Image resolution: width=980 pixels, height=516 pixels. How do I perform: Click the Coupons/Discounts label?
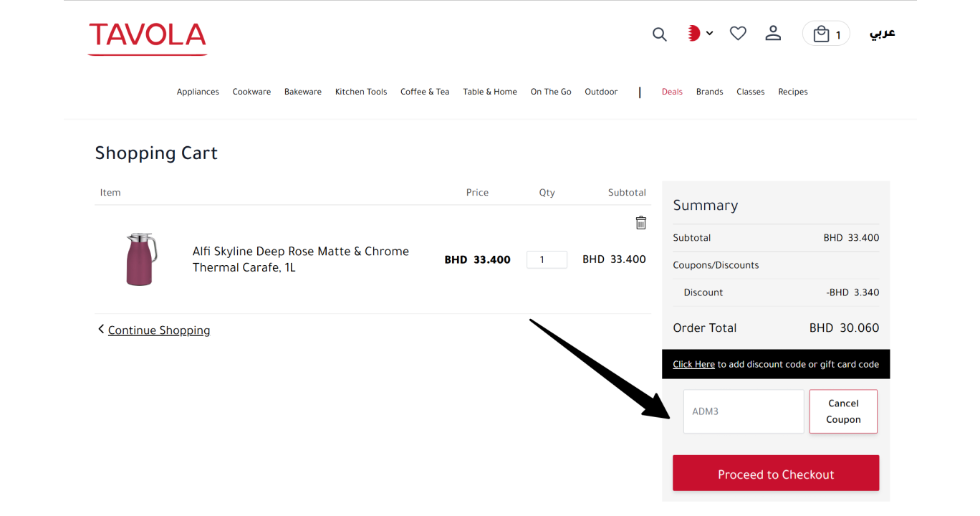pos(716,265)
